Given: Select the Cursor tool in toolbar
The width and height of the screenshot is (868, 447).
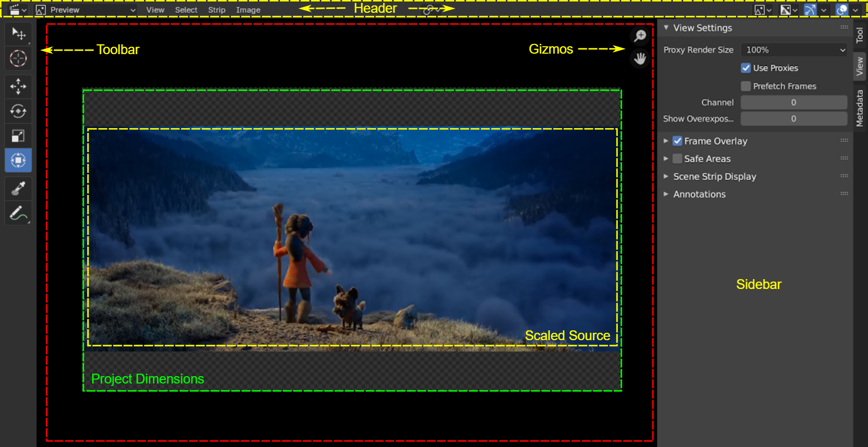Looking at the screenshot, I should (x=18, y=59).
